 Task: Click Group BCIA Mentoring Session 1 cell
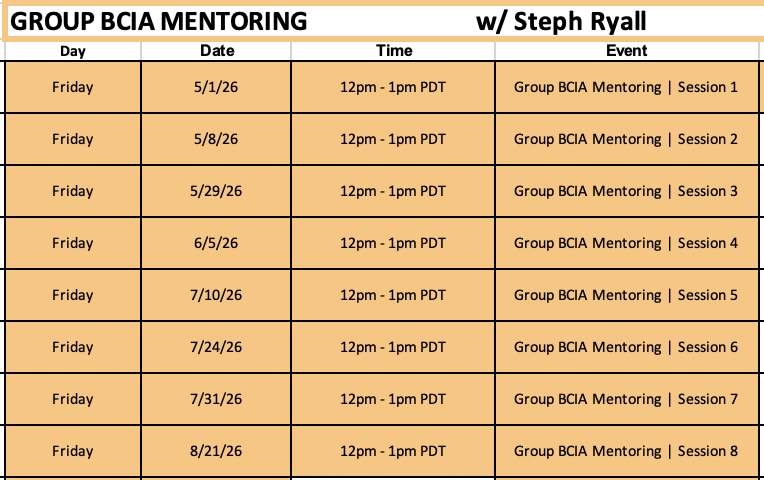(626, 87)
